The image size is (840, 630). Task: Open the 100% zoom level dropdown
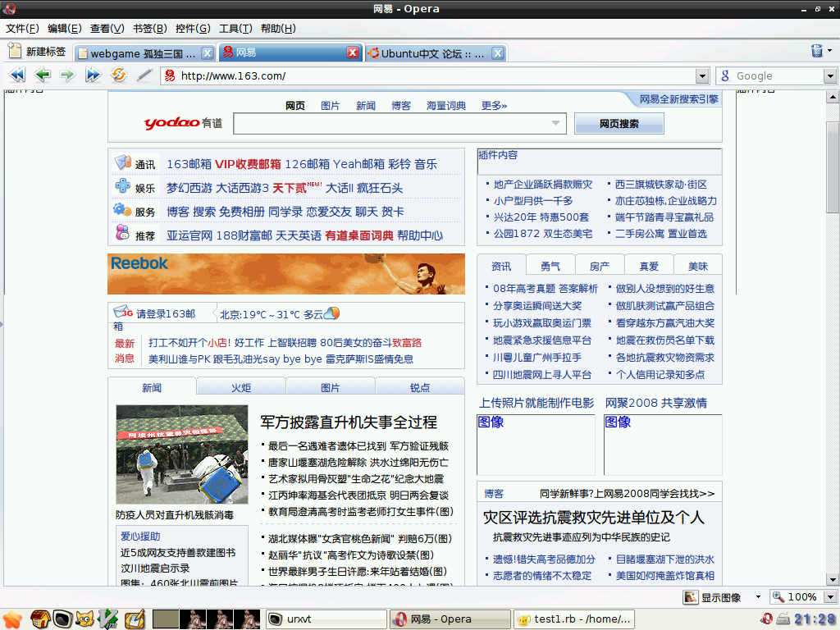pyautogui.click(x=831, y=597)
